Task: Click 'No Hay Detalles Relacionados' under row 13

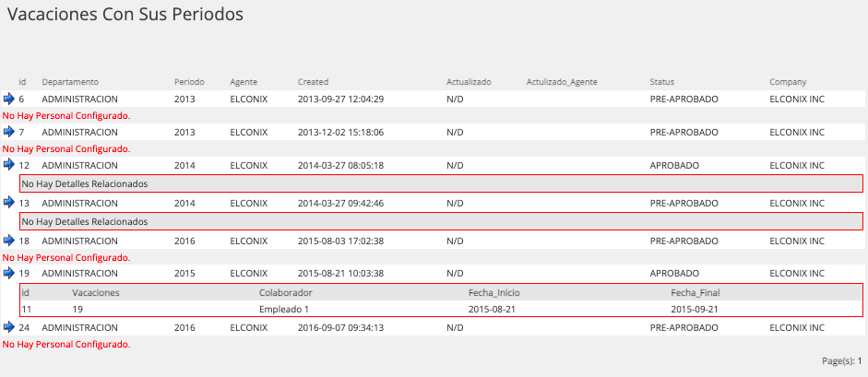Action: point(85,221)
